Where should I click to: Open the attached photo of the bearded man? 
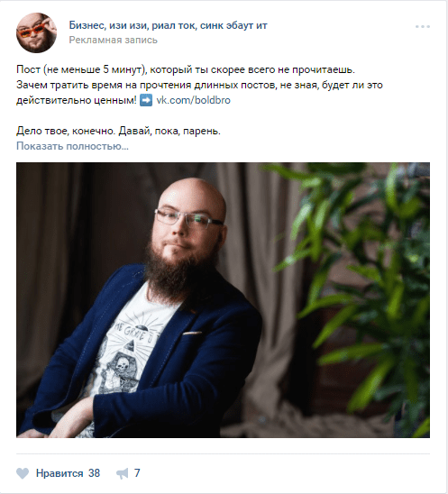pyautogui.click(x=223, y=300)
